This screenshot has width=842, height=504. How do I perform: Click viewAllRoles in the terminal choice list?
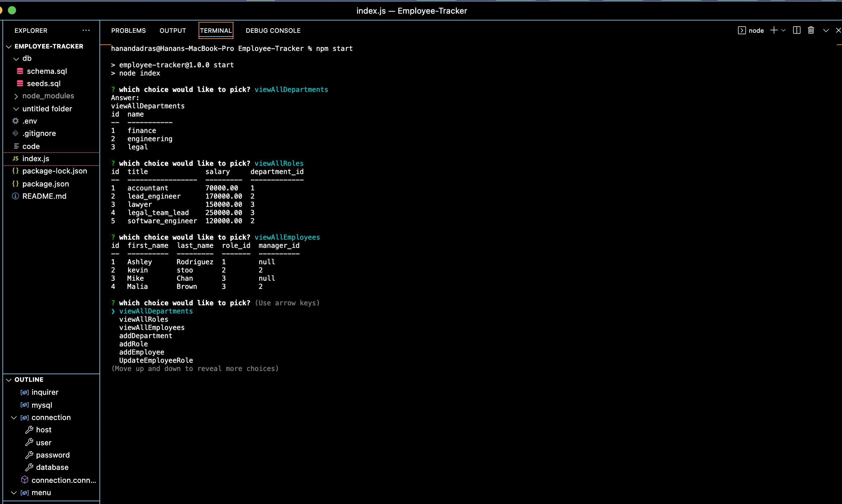[144, 319]
